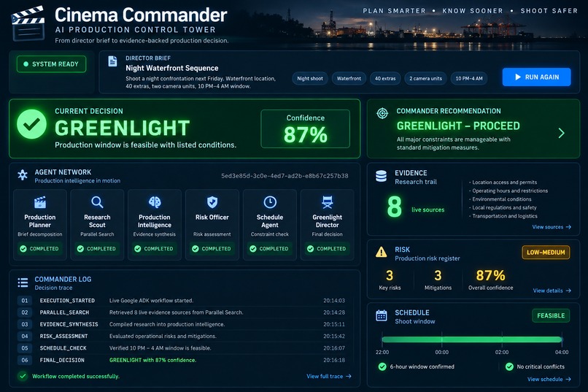Select the 40 extras tag
This screenshot has height=392, width=588.
pyautogui.click(x=385, y=78)
